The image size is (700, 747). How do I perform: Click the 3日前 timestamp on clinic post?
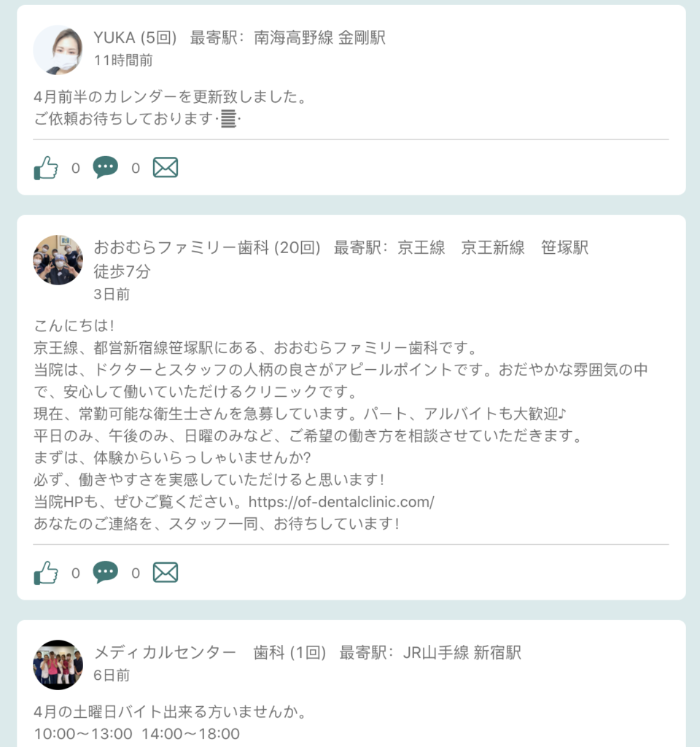tap(112, 294)
